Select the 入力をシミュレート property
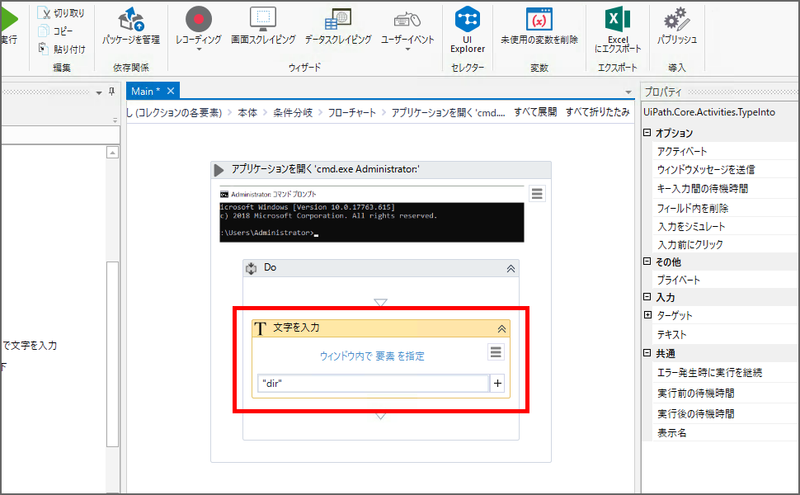 click(726, 227)
